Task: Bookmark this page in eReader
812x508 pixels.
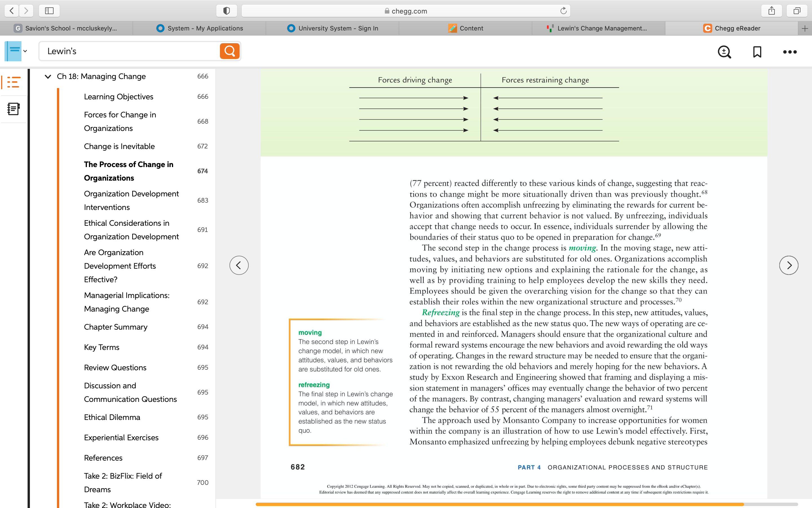Action: tap(757, 52)
